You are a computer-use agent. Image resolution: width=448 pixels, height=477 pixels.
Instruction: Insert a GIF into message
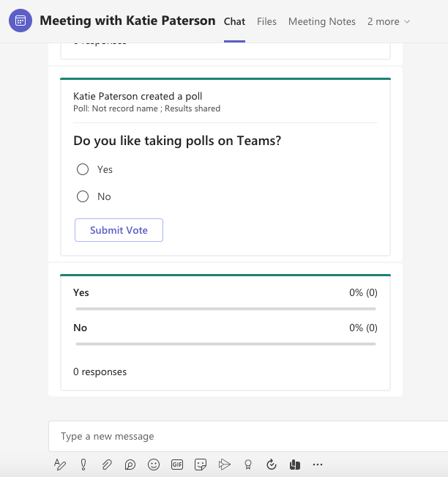coord(176,464)
